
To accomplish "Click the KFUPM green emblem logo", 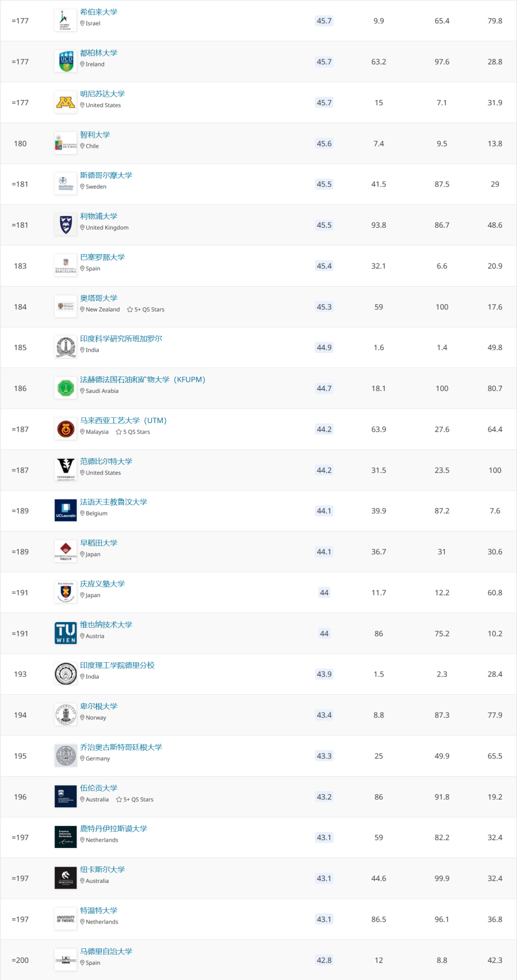I will [x=66, y=388].
